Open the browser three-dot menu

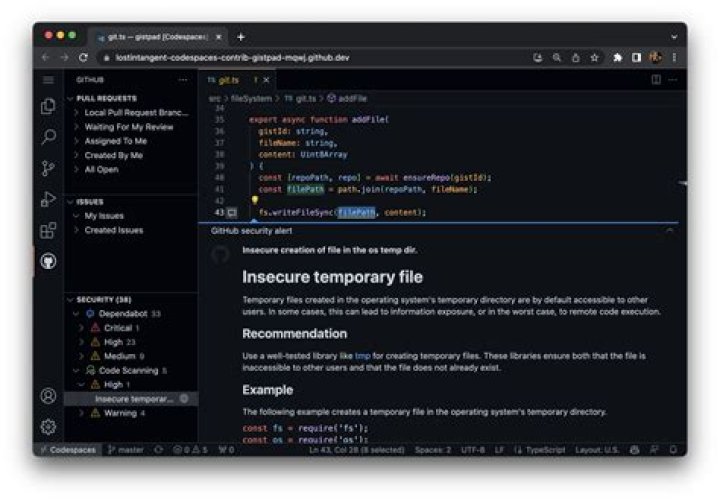(x=674, y=57)
